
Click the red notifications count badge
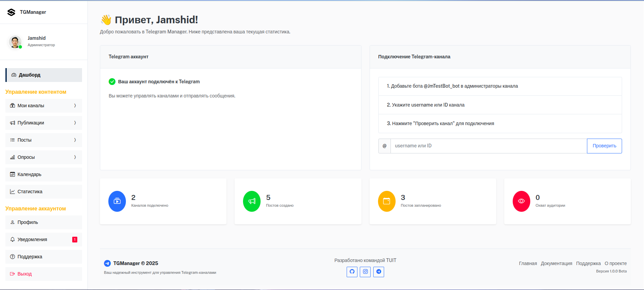click(x=75, y=239)
